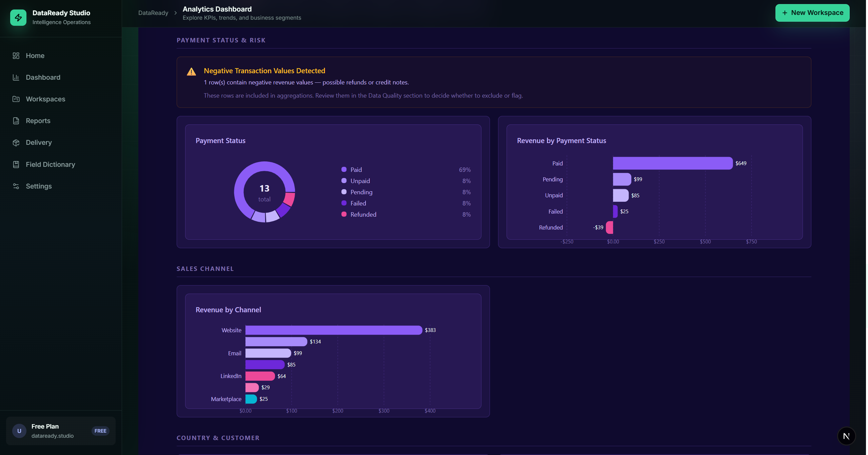868x455 pixels.
Task: Click the Workspaces folder icon
Action: click(x=16, y=99)
